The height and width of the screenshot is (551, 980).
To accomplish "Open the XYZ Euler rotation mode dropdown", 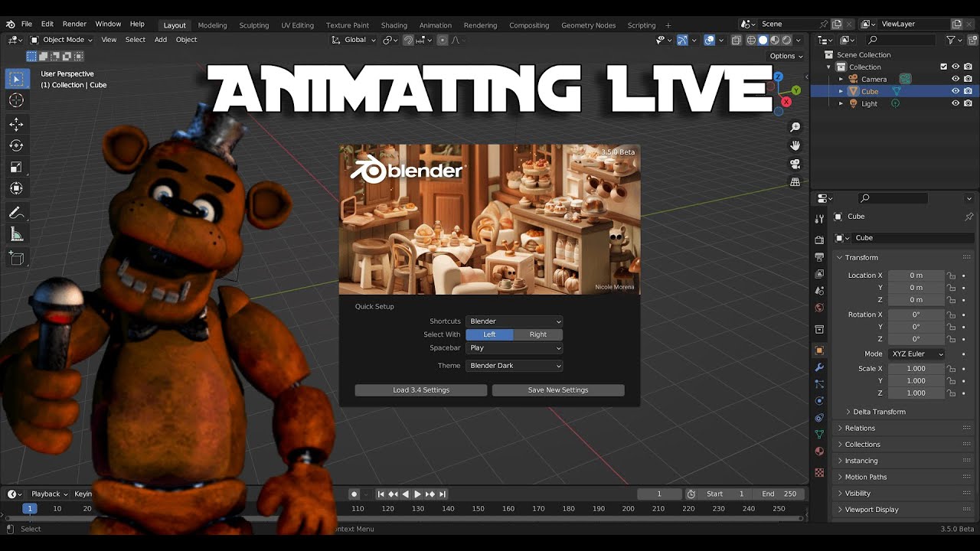I will click(917, 354).
